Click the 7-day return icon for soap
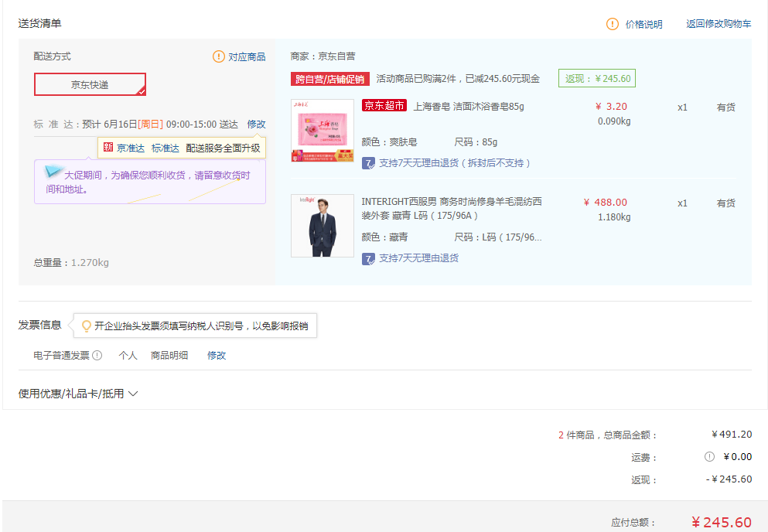 tap(368, 163)
